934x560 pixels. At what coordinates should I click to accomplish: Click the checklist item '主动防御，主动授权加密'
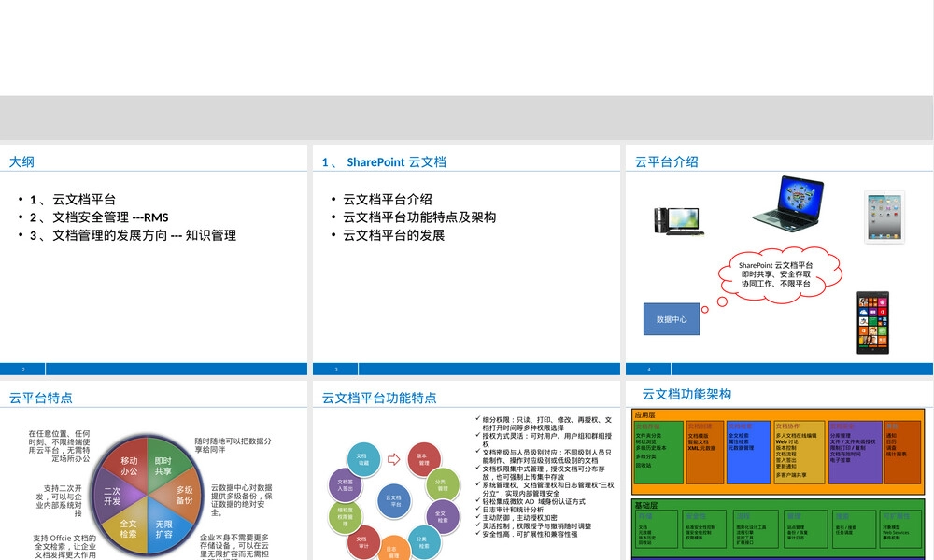pyautogui.click(x=519, y=518)
